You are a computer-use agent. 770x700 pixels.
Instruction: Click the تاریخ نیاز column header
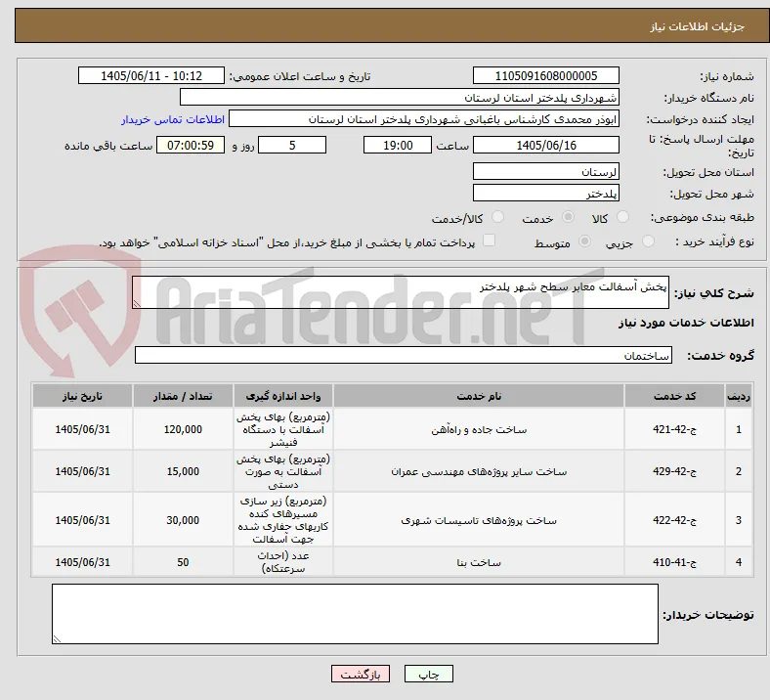82,396
